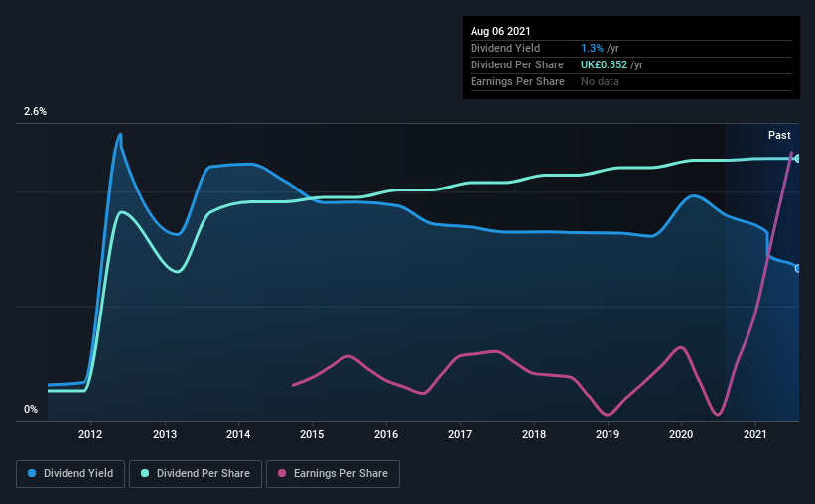The width and height of the screenshot is (815, 504).
Task: Click the 1.3% Dividend Yield value
Action: pos(592,48)
